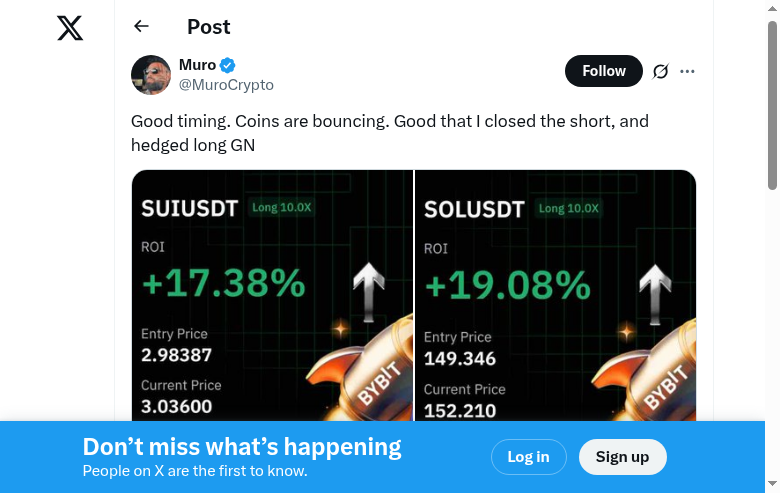The image size is (780, 493).
Task: Open Grok actions icon beside Follow
Action: (660, 71)
